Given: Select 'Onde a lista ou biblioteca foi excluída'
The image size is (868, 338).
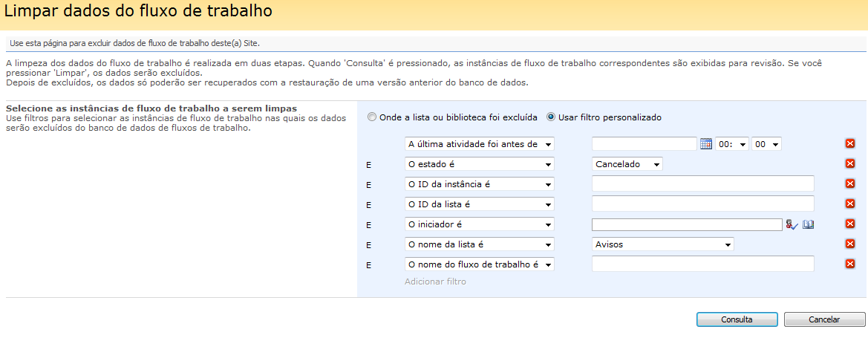Looking at the screenshot, I should coord(373,117).
